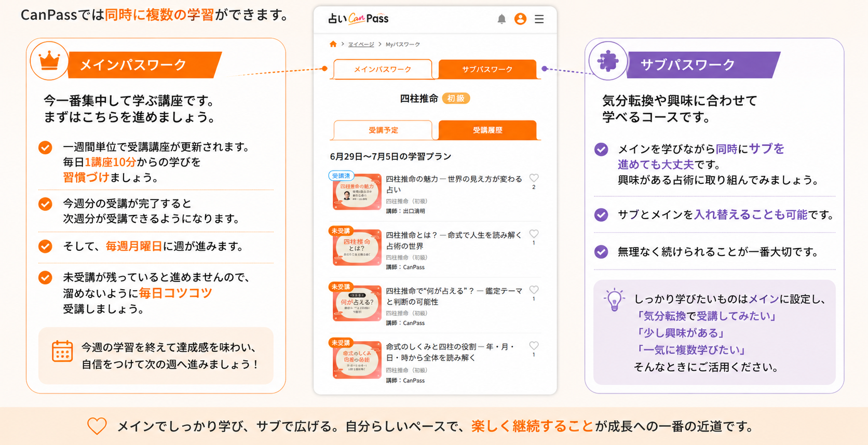
Task: Click the orange text 毎週月曜日
Action: pos(134,246)
